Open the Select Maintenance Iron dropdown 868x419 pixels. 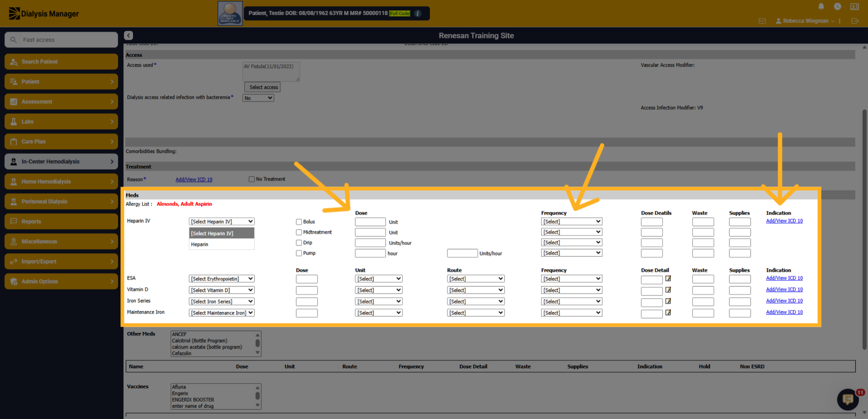[221, 313]
